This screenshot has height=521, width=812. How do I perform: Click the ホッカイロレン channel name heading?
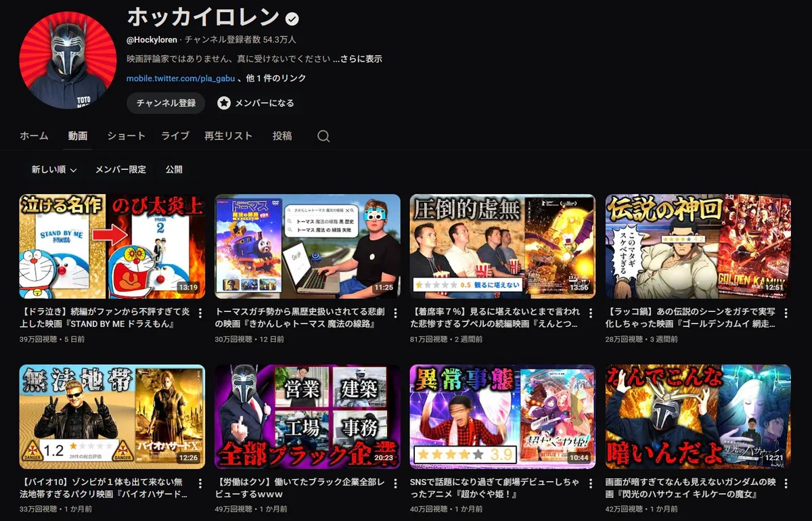[203, 18]
